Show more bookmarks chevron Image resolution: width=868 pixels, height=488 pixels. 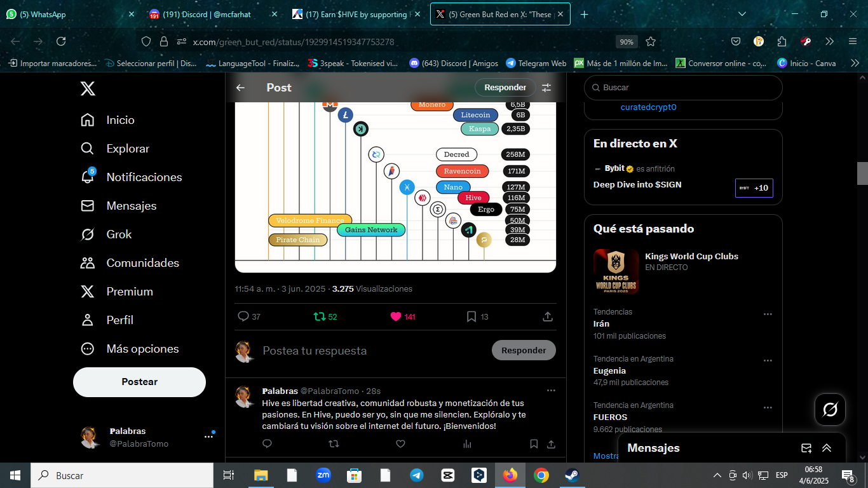point(855,64)
